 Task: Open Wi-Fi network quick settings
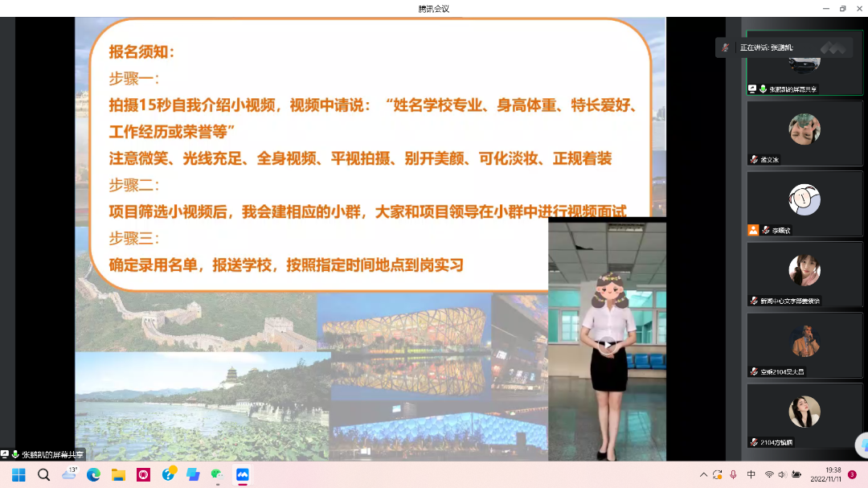(x=769, y=475)
